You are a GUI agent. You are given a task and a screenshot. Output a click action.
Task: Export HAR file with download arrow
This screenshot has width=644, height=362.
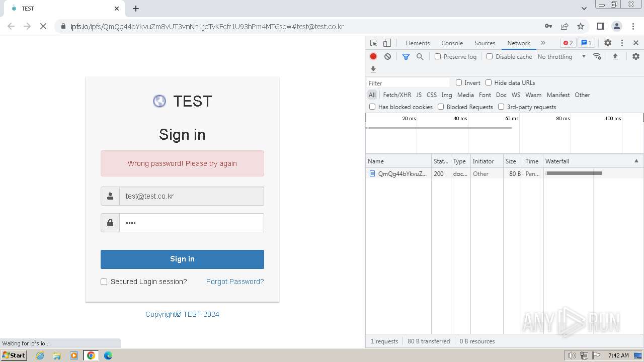[373, 69]
